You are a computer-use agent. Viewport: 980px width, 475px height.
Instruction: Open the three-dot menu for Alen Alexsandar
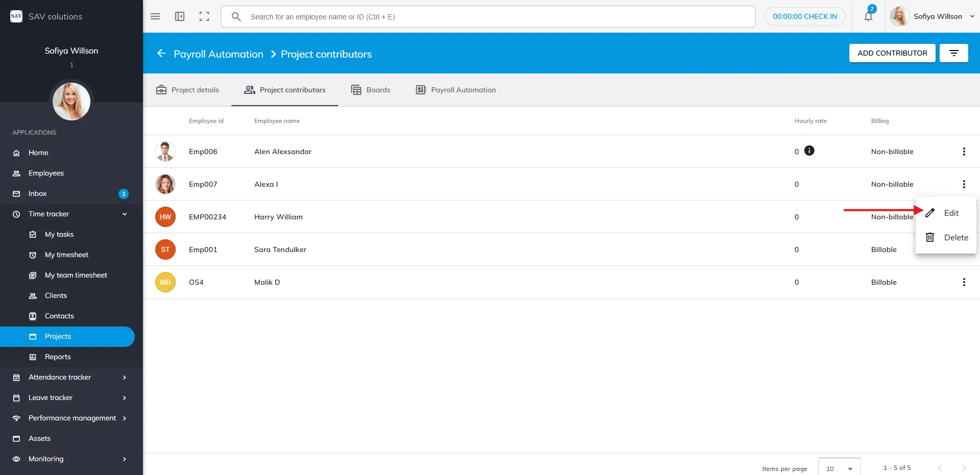pyautogui.click(x=964, y=152)
